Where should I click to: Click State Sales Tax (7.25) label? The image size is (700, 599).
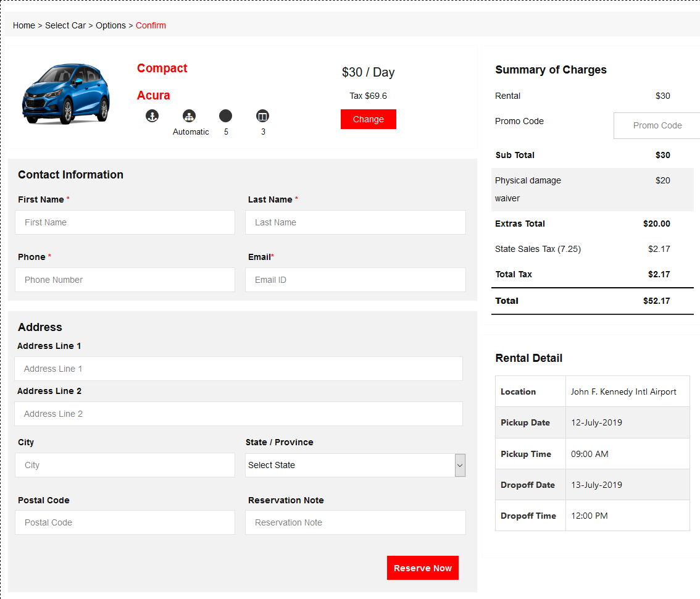coord(538,249)
